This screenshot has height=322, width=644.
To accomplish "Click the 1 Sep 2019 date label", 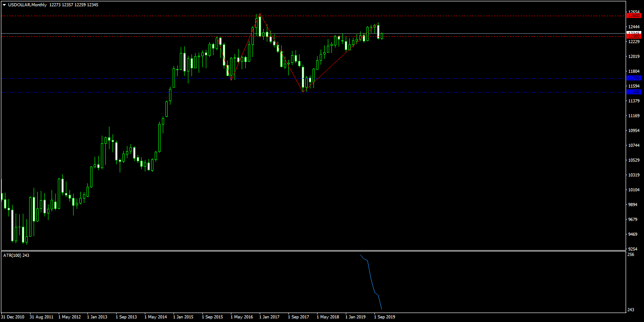I will click(x=384, y=317).
